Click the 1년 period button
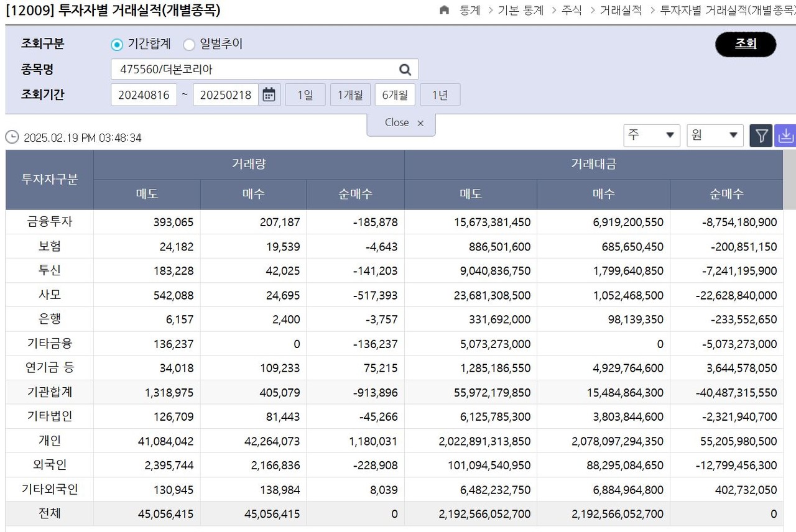796x532 pixels. click(440, 94)
